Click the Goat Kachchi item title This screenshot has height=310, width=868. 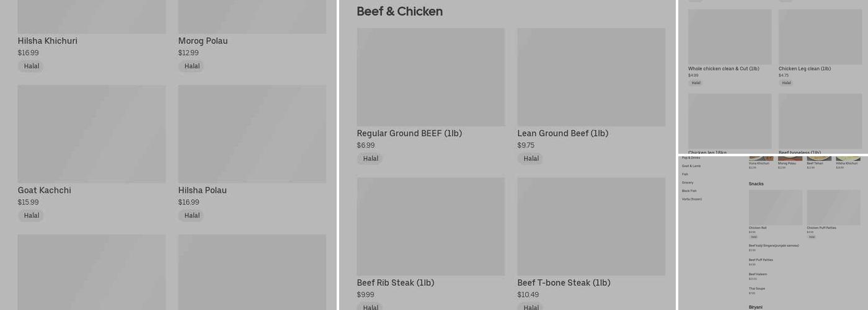point(45,190)
